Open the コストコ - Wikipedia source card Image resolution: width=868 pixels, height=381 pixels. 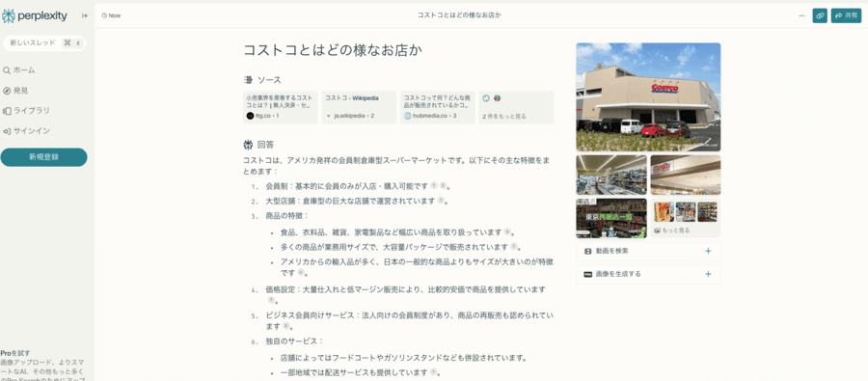(x=359, y=107)
